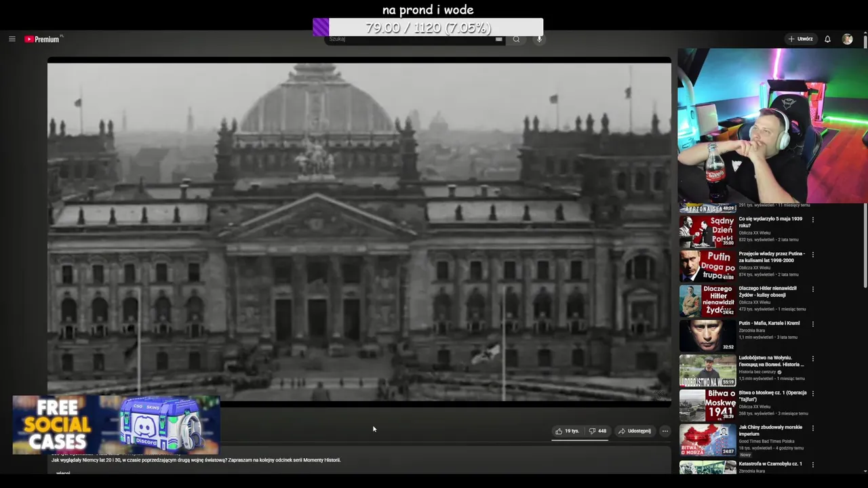Image resolution: width=868 pixels, height=488 pixels.
Task: Open options for 'Katastrofa w Czarnobylu cz. 1'
Action: 812,464
